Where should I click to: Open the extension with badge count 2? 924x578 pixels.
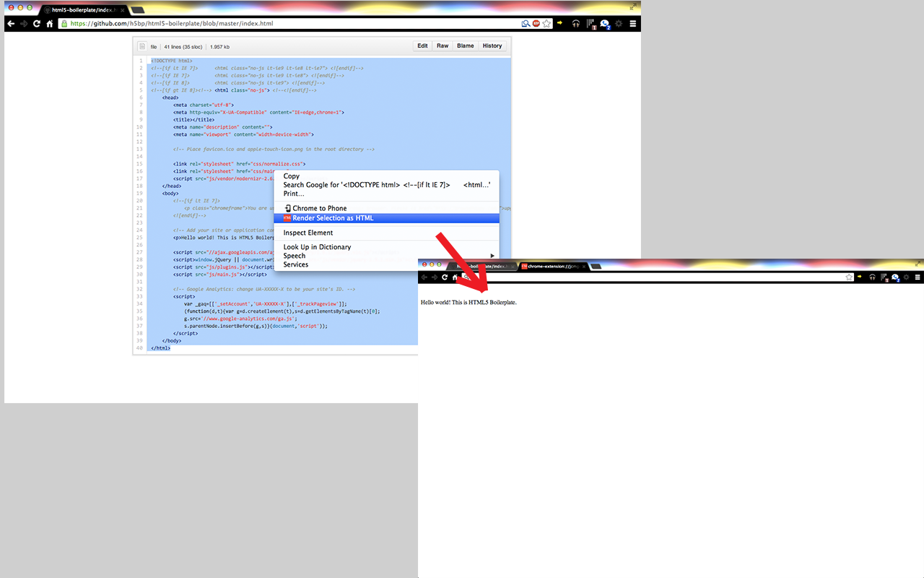[x=604, y=23]
